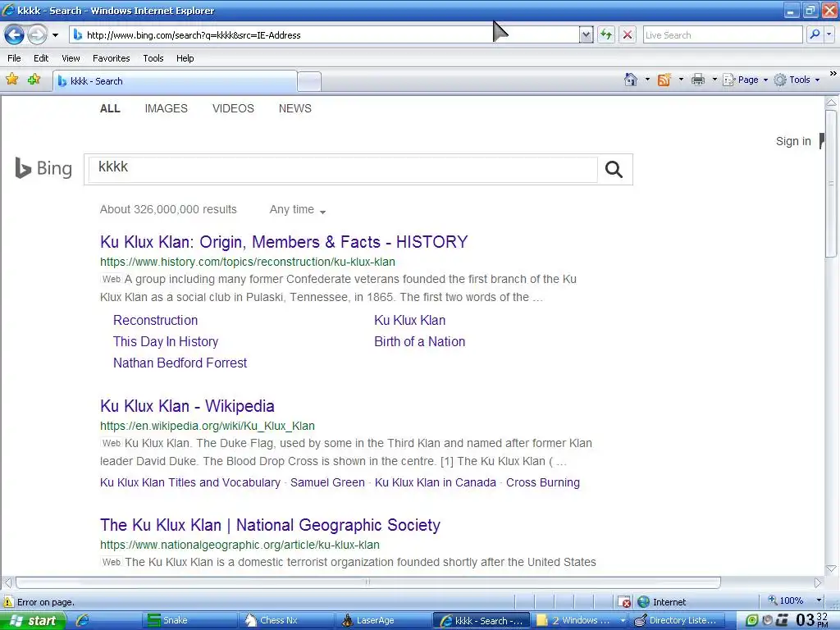Viewport: 840px width, 630px height.
Task: Click 'Cross Burning' related link
Action: pos(543,482)
